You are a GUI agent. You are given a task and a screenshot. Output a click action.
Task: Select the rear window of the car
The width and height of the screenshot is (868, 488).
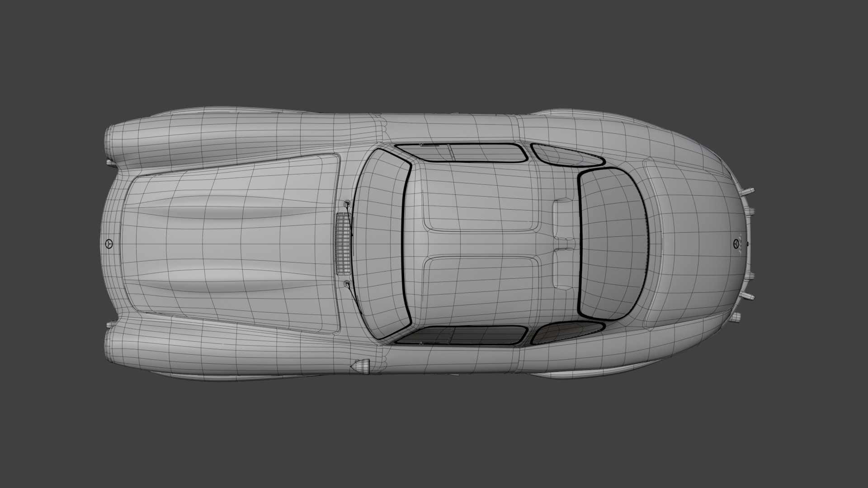click(x=613, y=244)
